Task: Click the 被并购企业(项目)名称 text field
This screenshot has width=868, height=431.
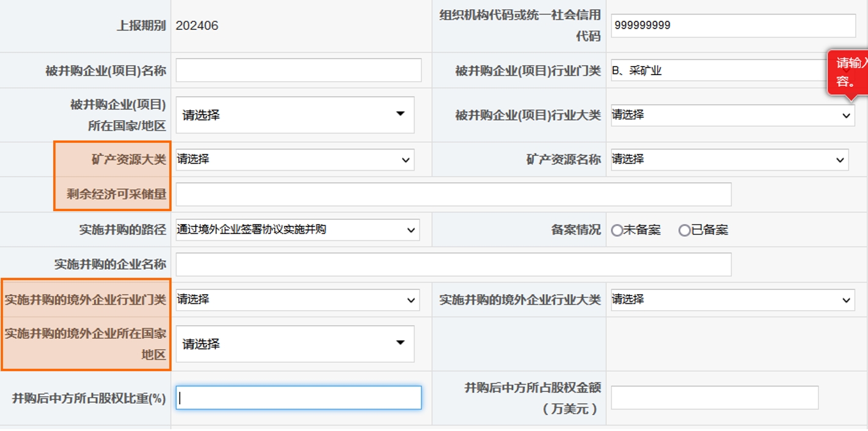Action: click(299, 70)
